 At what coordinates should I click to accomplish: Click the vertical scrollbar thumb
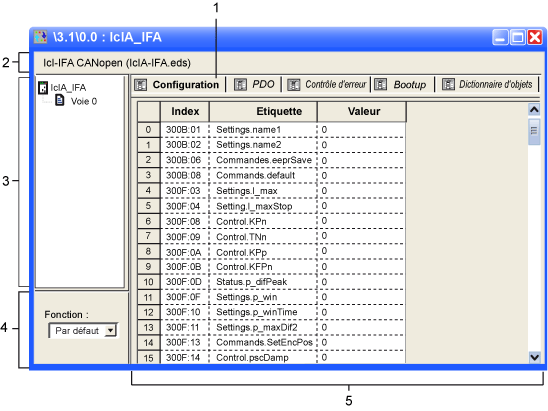534,131
